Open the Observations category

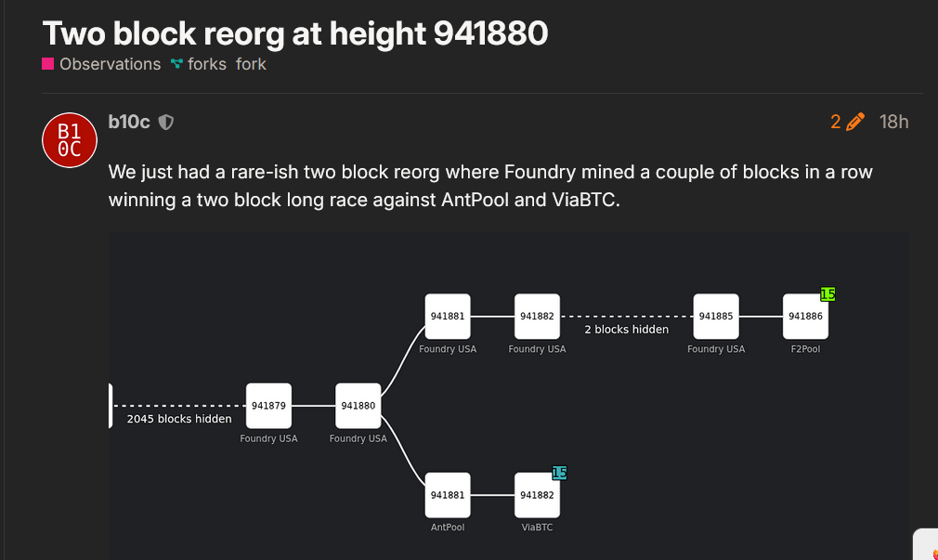click(110, 64)
